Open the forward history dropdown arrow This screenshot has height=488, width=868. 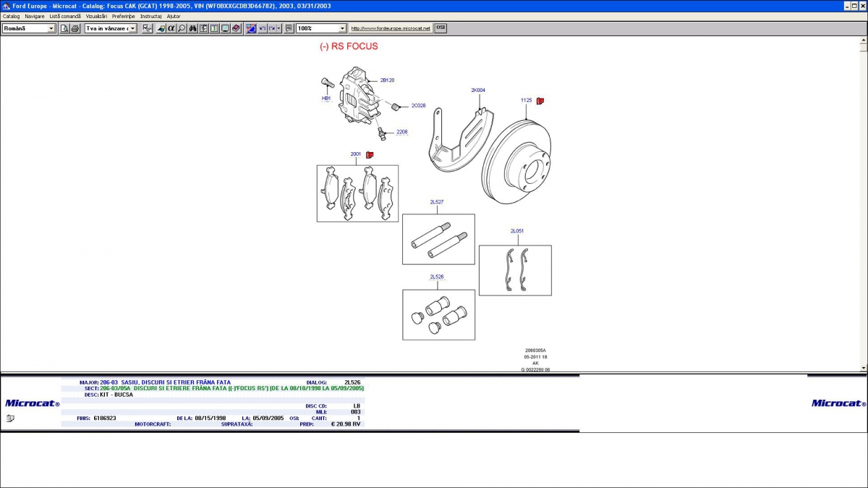click(279, 28)
